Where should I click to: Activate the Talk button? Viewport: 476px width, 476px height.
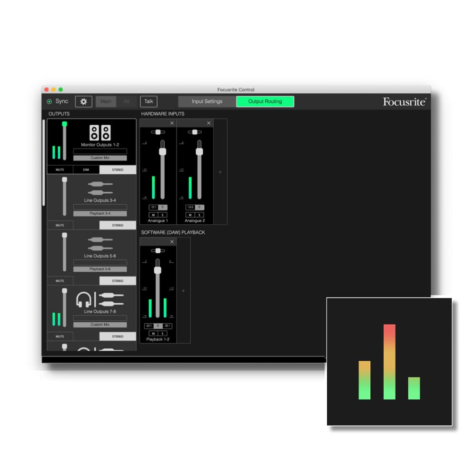[x=149, y=101]
